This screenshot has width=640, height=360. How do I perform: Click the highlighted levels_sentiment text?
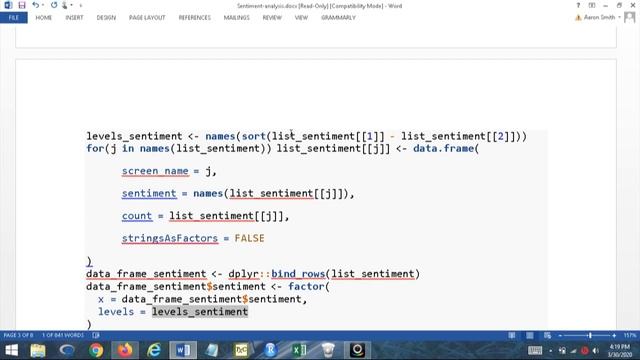pos(200,312)
